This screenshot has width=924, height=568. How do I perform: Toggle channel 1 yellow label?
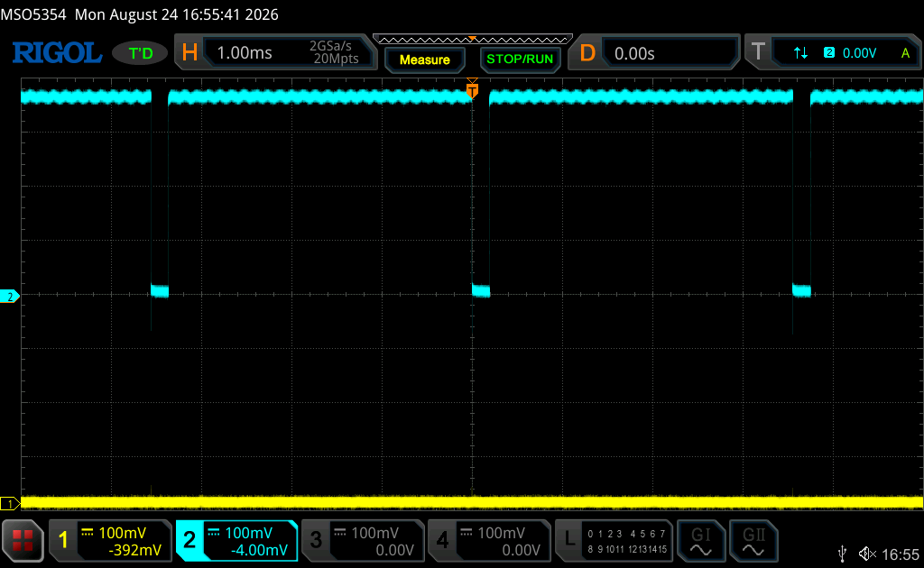64,540
